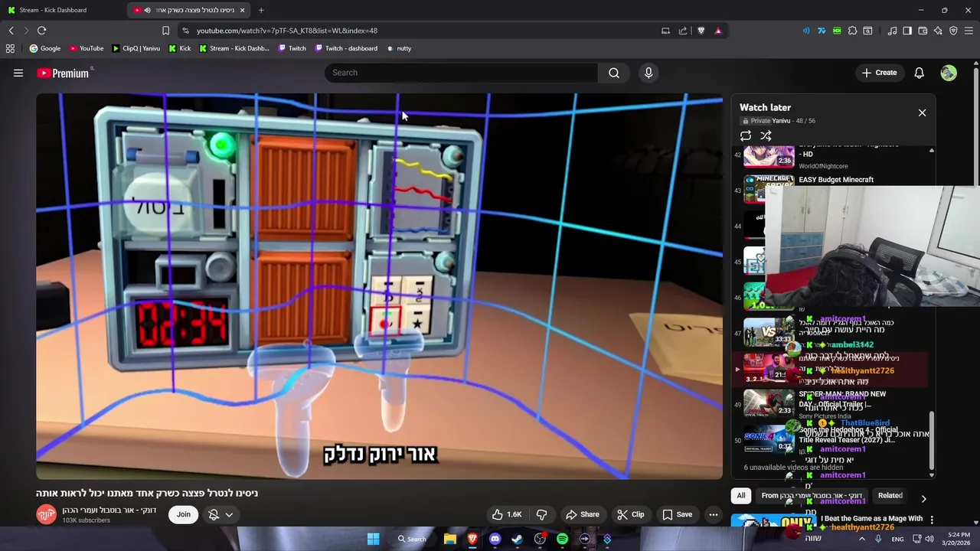Show hidden system tray icons
980x551 pixels.
pyautogui.click(x=861, y=539)
